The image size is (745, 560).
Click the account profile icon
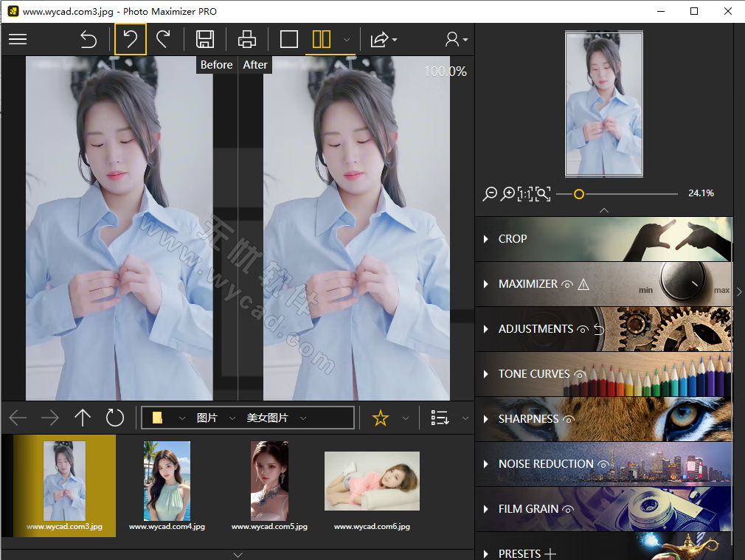click(x=452, y=39)
